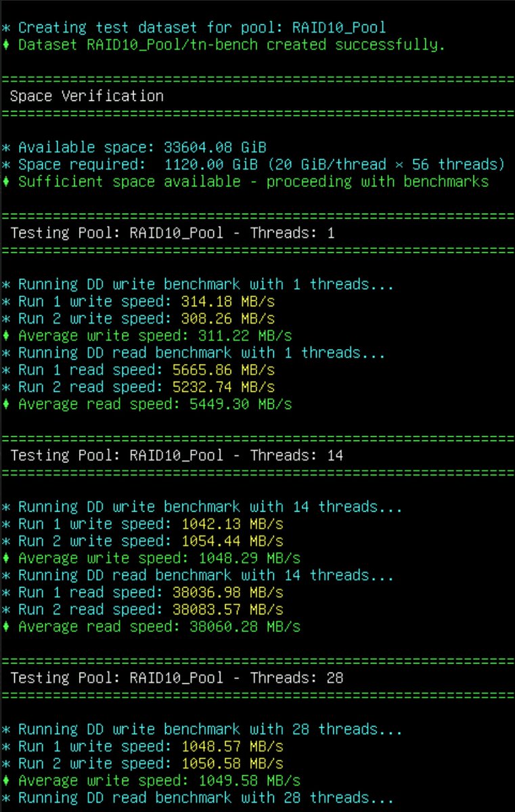Click 'Running DD read benchmark with 28 threads...'
This screenshot has width=515, height=812.
[198, 798]
